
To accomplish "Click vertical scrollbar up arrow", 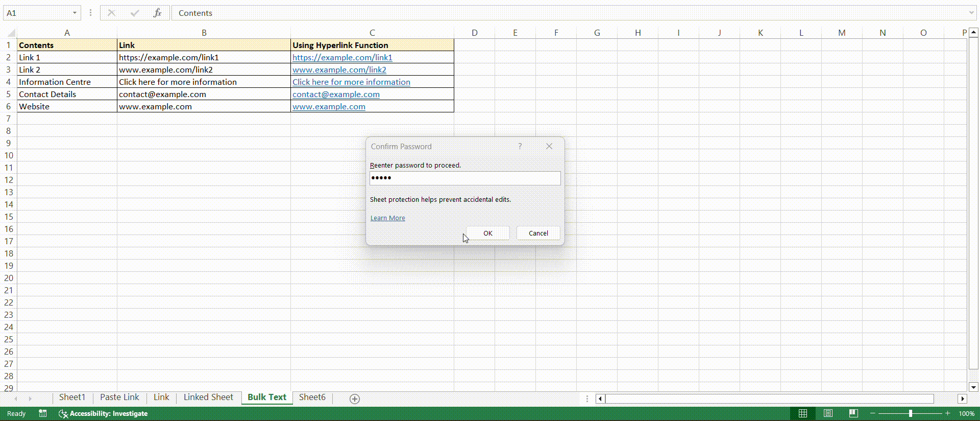I will (973, 32).
